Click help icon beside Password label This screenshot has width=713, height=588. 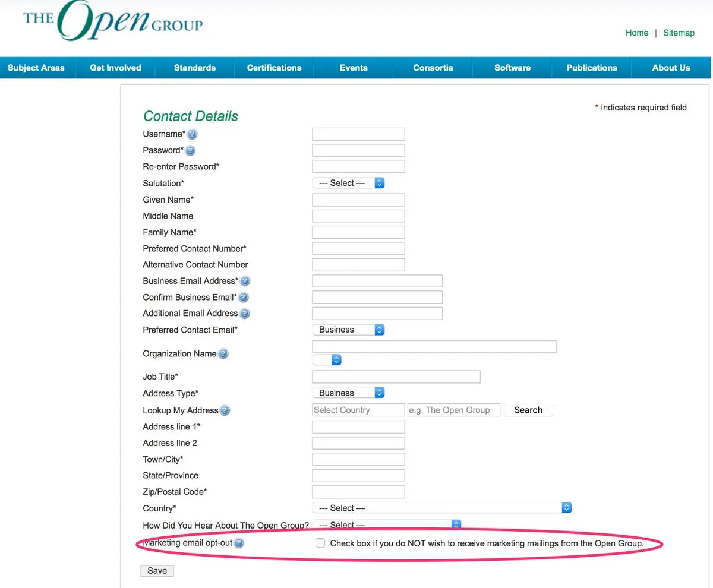[190, 151]
